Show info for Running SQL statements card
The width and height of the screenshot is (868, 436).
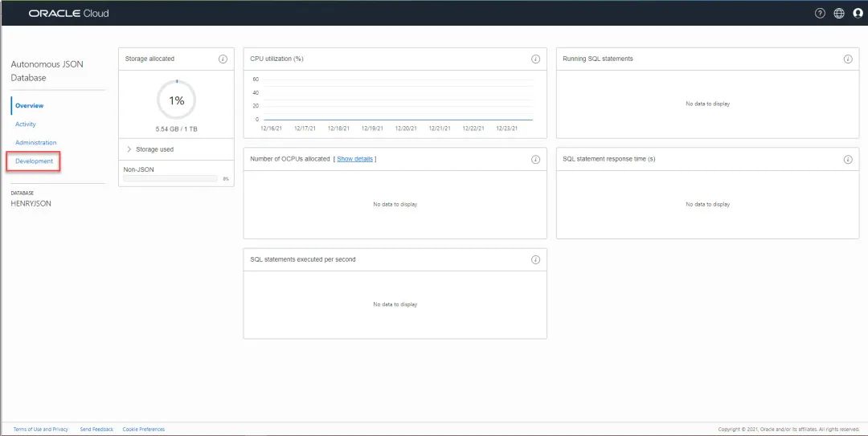click(848, 59)
